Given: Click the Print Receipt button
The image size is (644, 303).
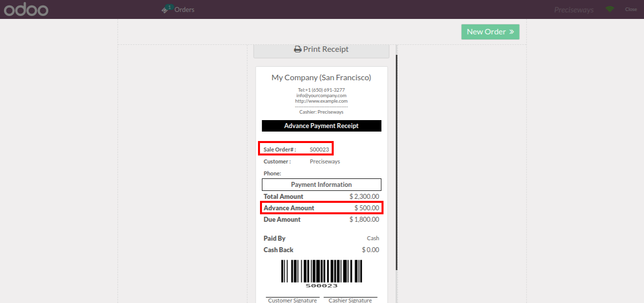Looking at the screenshot, I should point(321,49).
